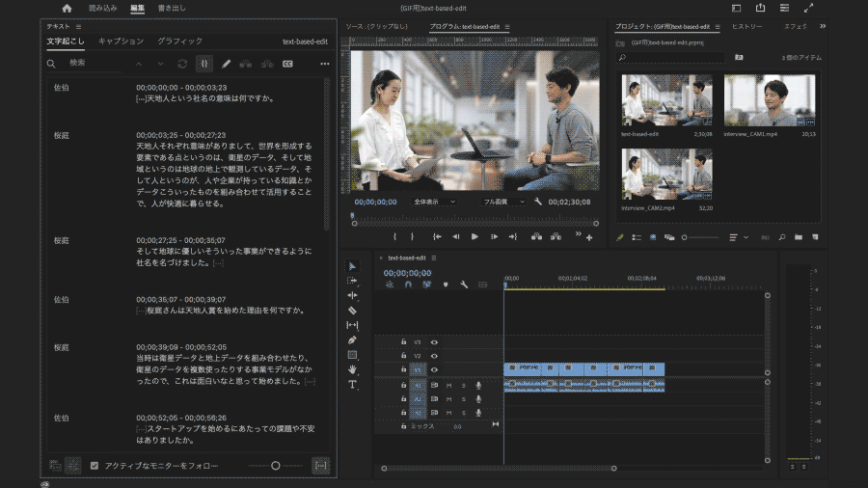
Task: Open the three-dots menu in transcript toolbar
Action: [325, 65]
